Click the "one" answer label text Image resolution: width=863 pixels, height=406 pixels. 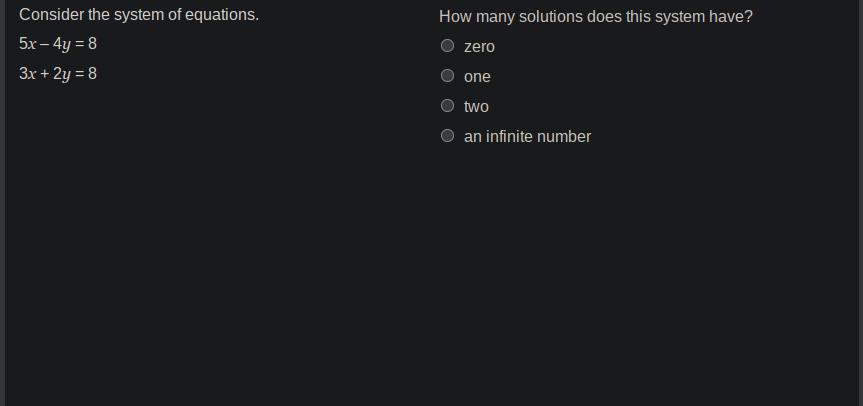477,77
